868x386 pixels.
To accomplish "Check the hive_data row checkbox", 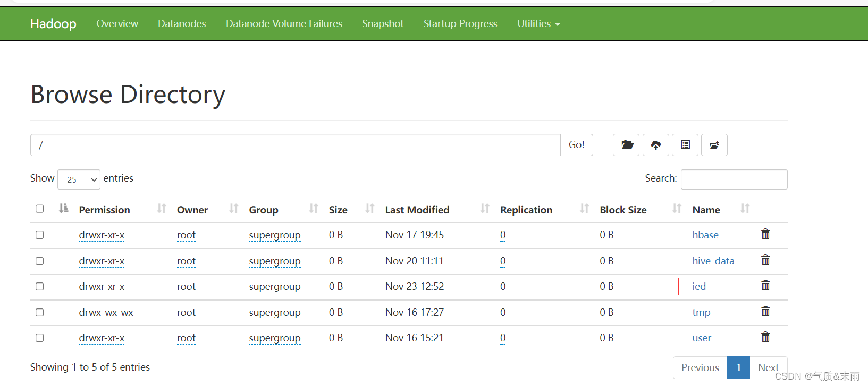I will pyautogui.click(x=39, y=261).
